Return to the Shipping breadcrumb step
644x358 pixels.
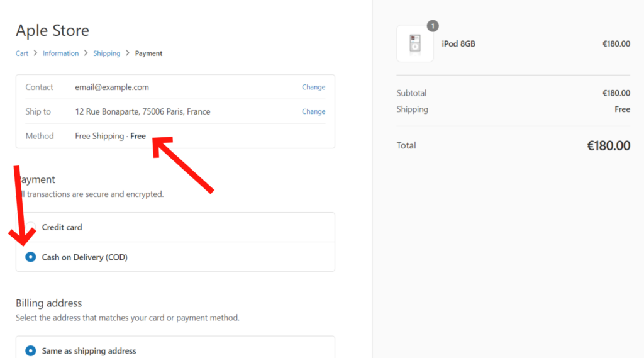click(107, 53)
